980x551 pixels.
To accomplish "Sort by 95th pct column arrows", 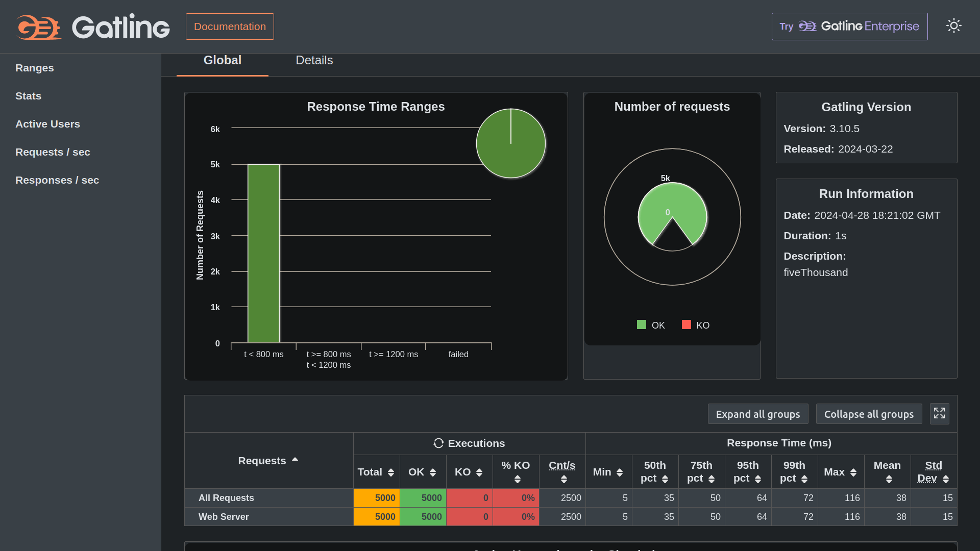I will point(758,479).
